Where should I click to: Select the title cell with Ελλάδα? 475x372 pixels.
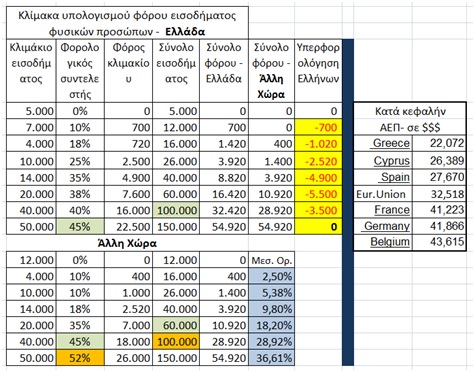(127, 23)
